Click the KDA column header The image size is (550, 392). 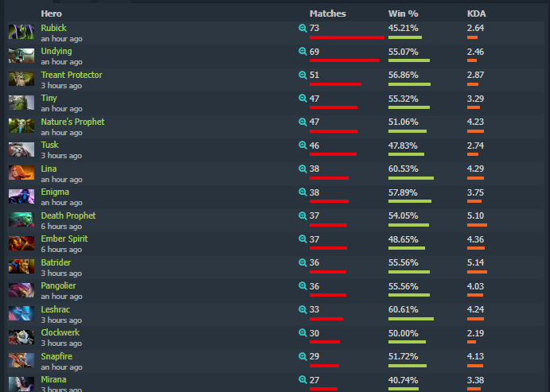click(476, 14)
